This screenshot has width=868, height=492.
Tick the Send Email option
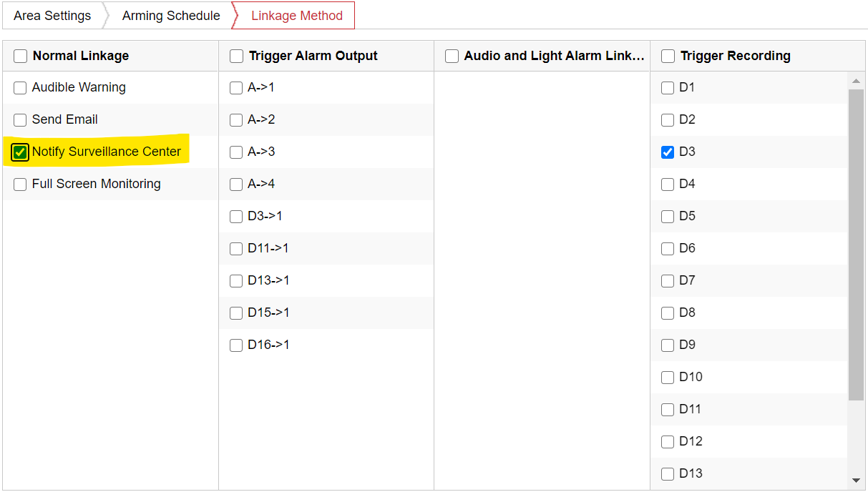tap(20, 120)
